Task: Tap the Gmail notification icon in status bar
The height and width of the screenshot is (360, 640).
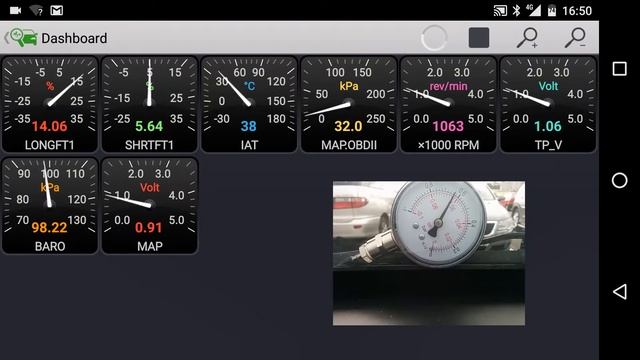Action: click(x=56, y=11)
